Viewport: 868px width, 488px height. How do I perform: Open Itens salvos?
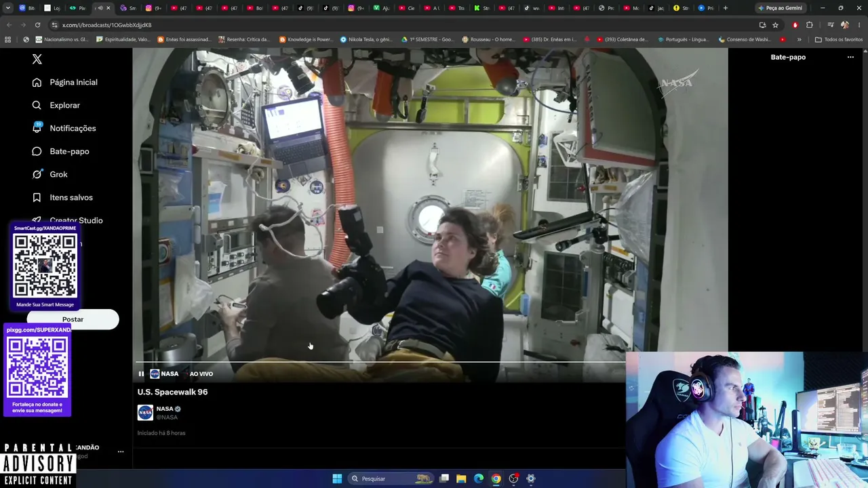(x=63, y=197)
